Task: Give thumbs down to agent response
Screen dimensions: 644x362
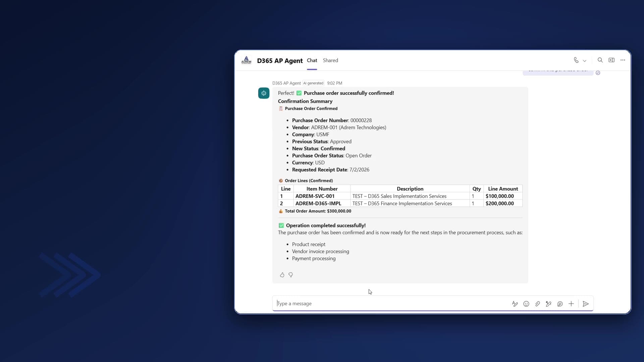Action: (291, 275)
